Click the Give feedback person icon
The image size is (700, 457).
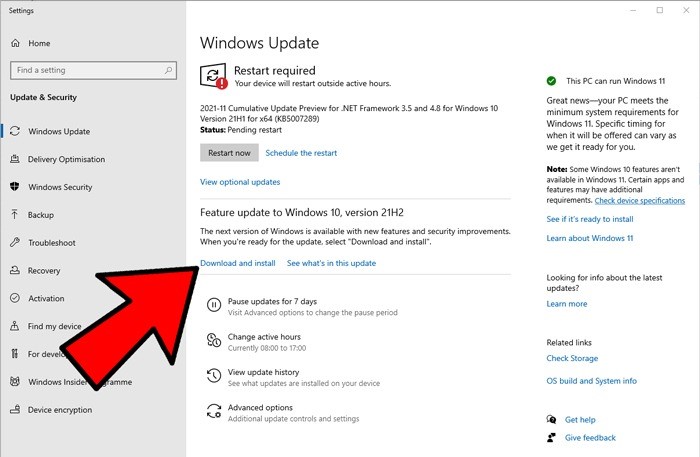[551, 437]
